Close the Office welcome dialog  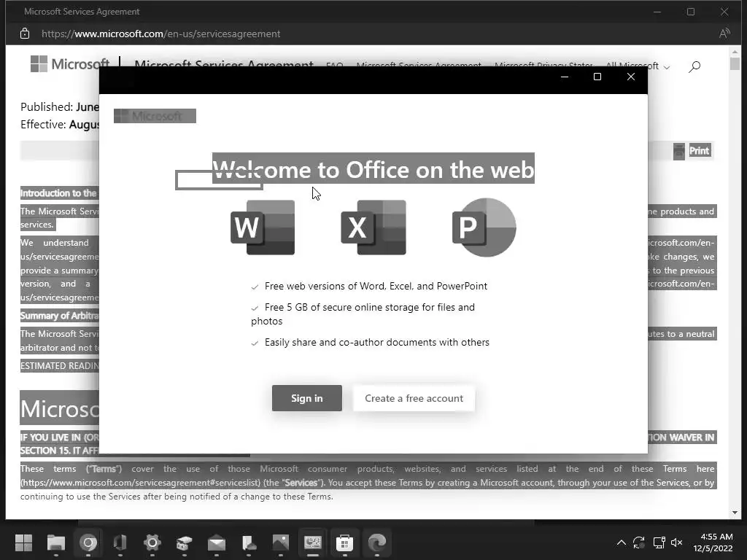pyautogui.click(x=631, y=77)
